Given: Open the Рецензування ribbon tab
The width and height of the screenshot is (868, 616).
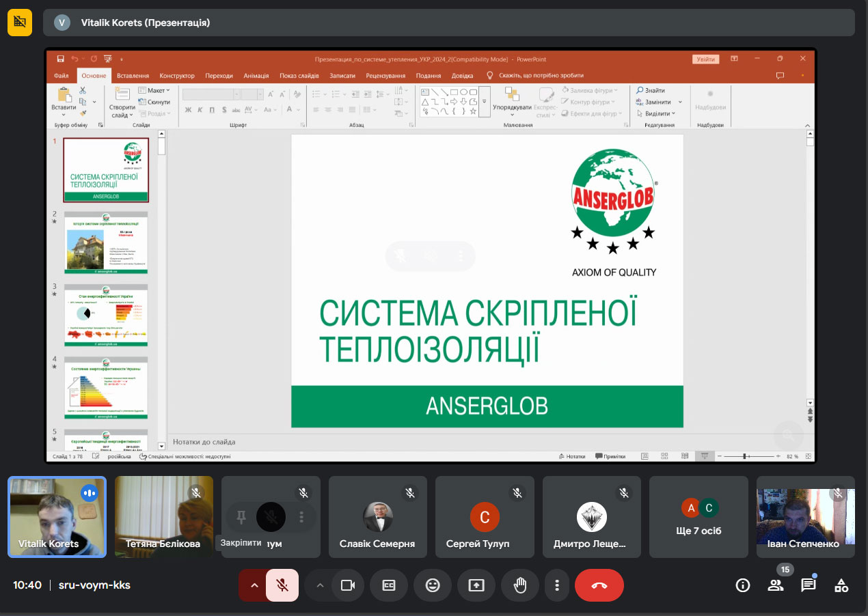Looking at the screenshot, I should [x=385, y=76].
